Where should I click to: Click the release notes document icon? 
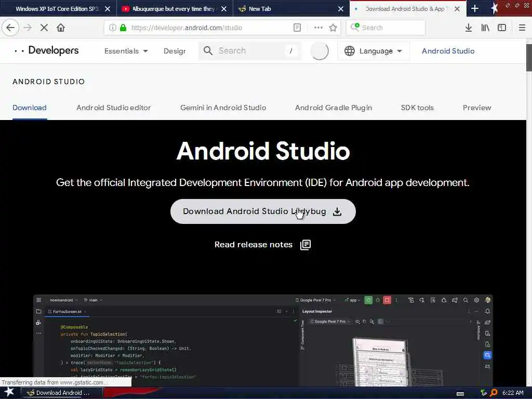pos(305,245)
